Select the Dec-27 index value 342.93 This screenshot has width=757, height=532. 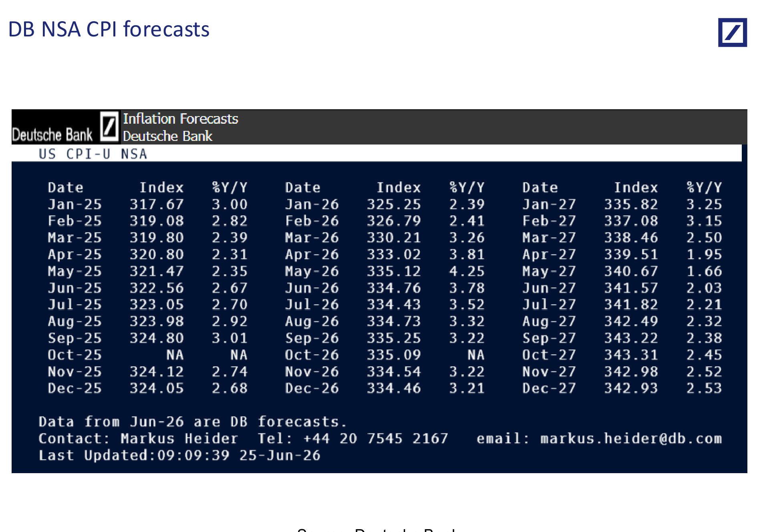coord(631,388)
